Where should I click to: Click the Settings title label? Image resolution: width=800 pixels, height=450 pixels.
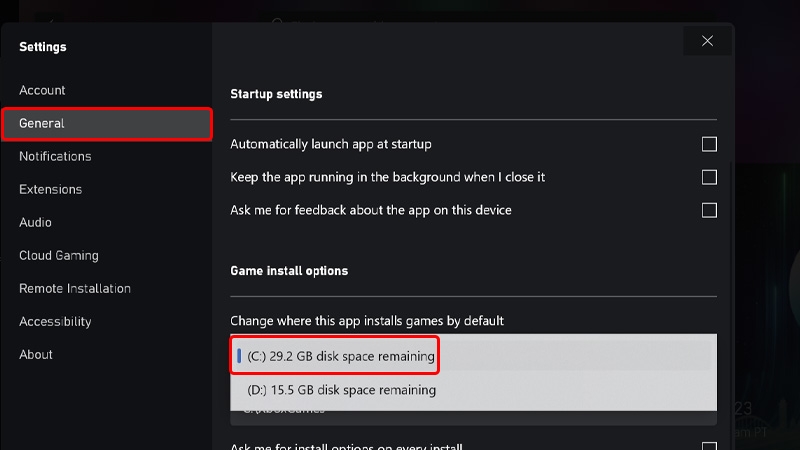[x=43, y=47]
